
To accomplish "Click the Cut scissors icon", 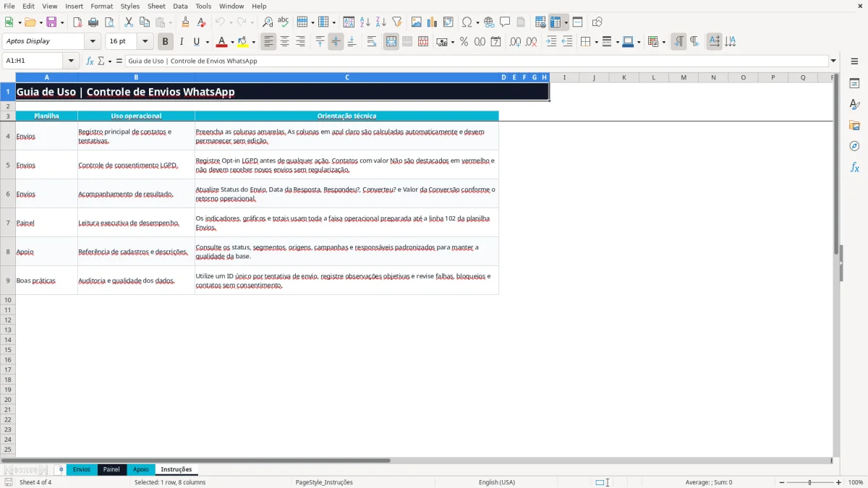I will coord(128,22).
